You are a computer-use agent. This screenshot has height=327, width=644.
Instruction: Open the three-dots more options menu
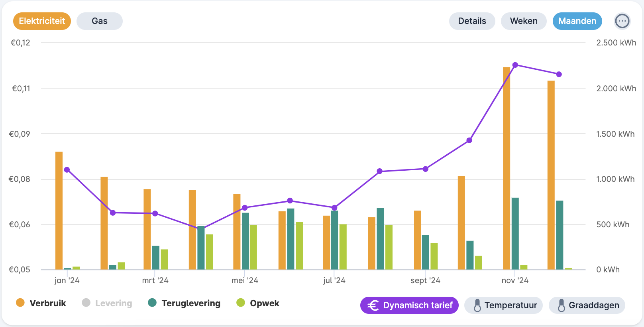622,21
